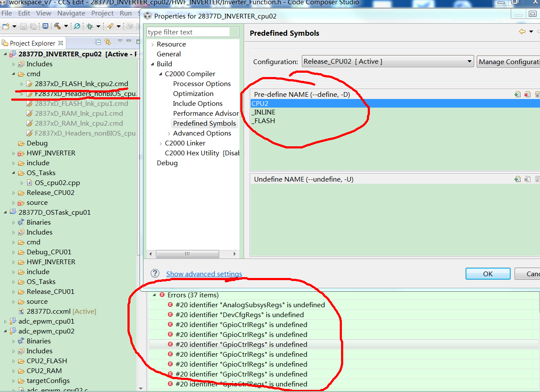This screenshot has width=540, height=392.
Task: Expand the Advanced Options node
Action: [x=169, y=133]
